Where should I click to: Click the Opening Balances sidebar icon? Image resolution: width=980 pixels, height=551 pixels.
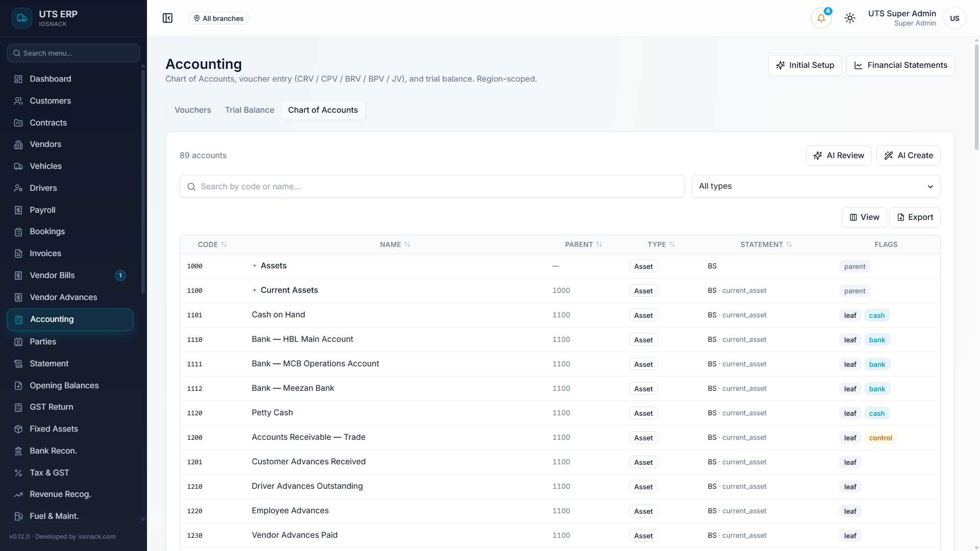click(18, 386)
